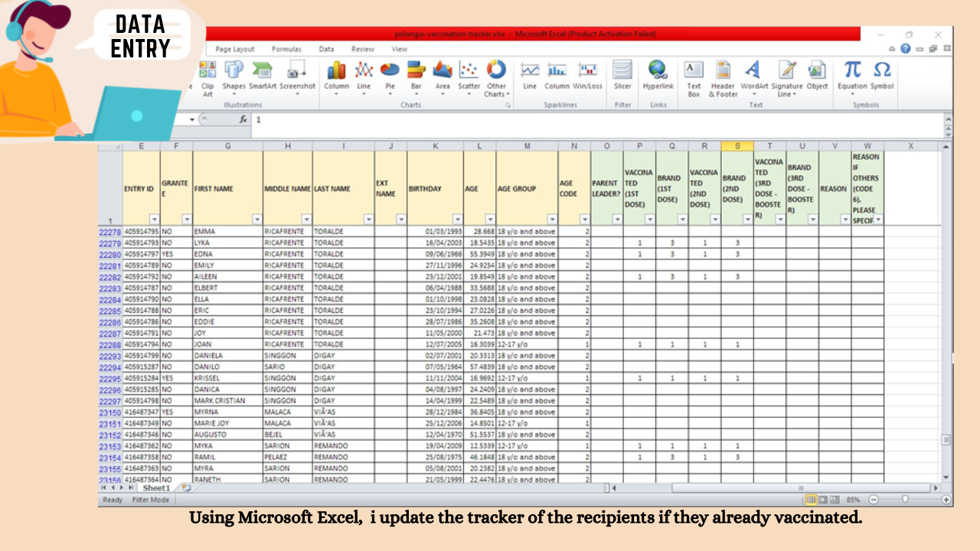Open AGE GROUP column filter dropdown
980x551 pixels.
(x=551, y=220)
